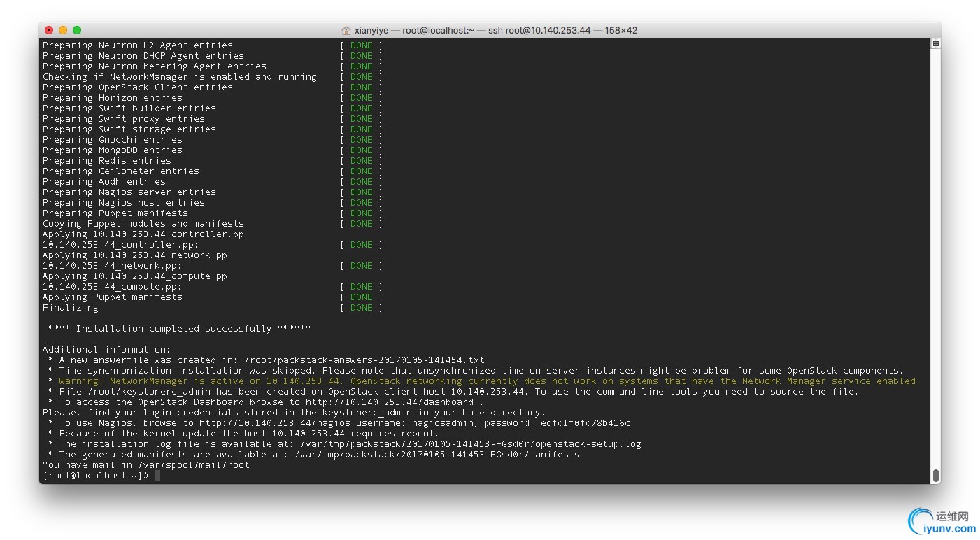Image resolution: width=980 pixels, height=540 pixels.
Task: Minimize the terminal with yellow button
Action: pyautogui.click(x=63, y=30)
